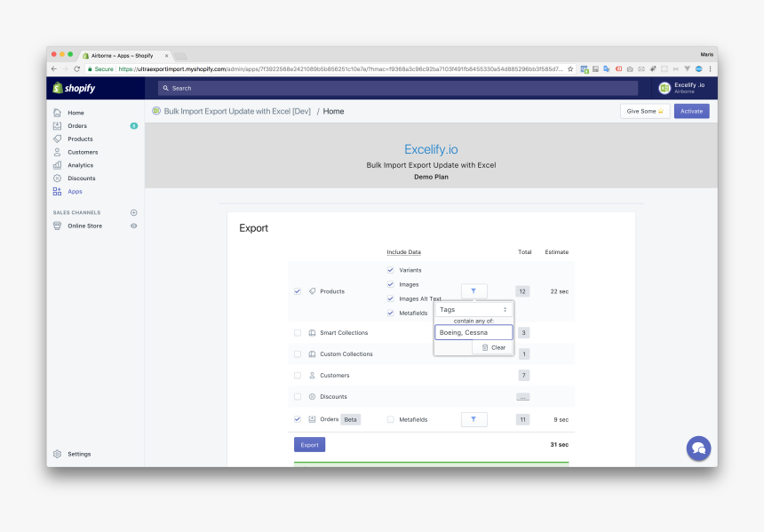Click the Demo Plan label
The width and height of the screenshot is (764, 532).
point(431,177)
